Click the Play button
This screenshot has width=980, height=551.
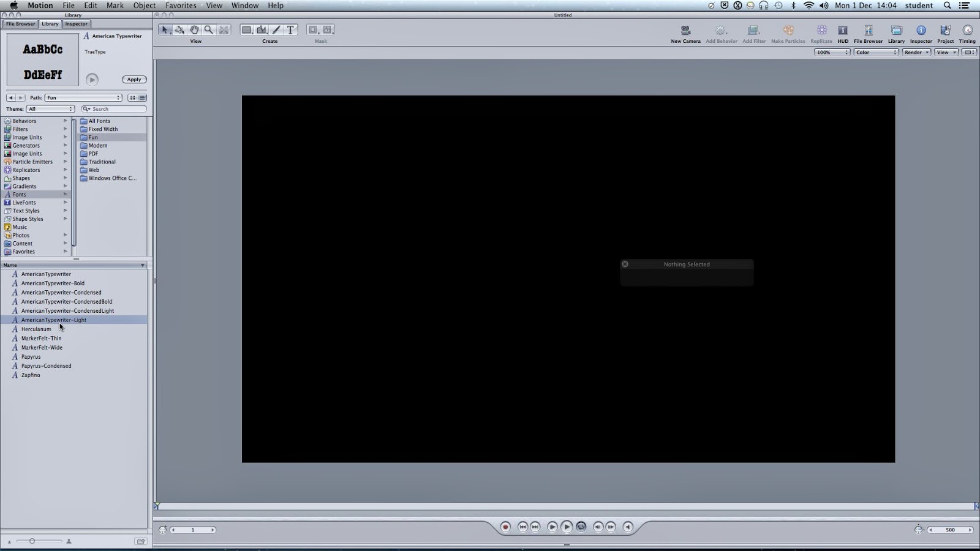point(567,527)
